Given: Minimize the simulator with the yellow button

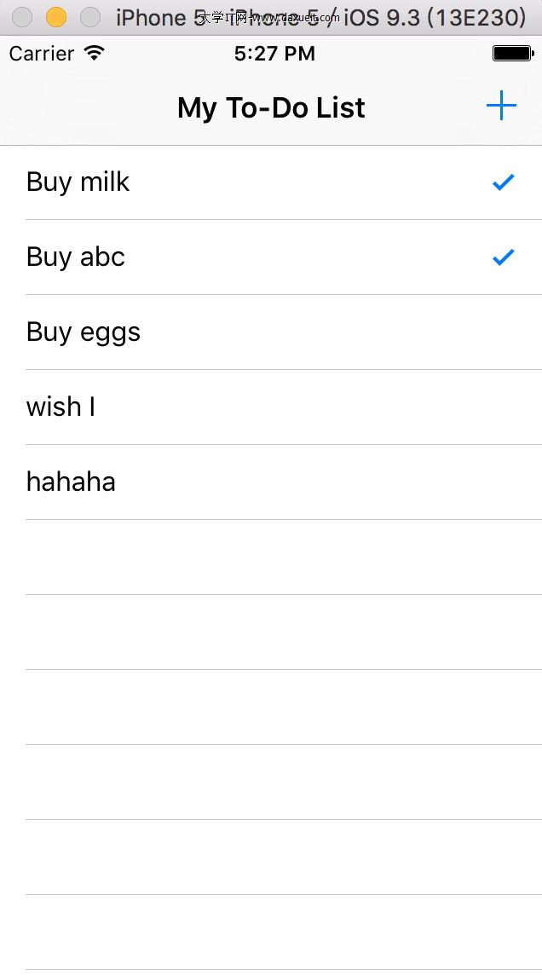Looking at the screenshot, I should pos(56,17).
